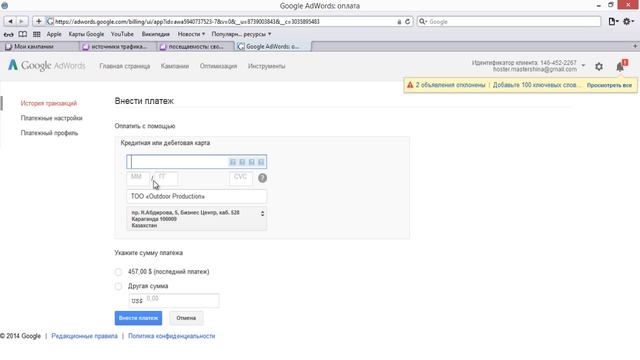Click the browser URL address bar

click(224, 22)
